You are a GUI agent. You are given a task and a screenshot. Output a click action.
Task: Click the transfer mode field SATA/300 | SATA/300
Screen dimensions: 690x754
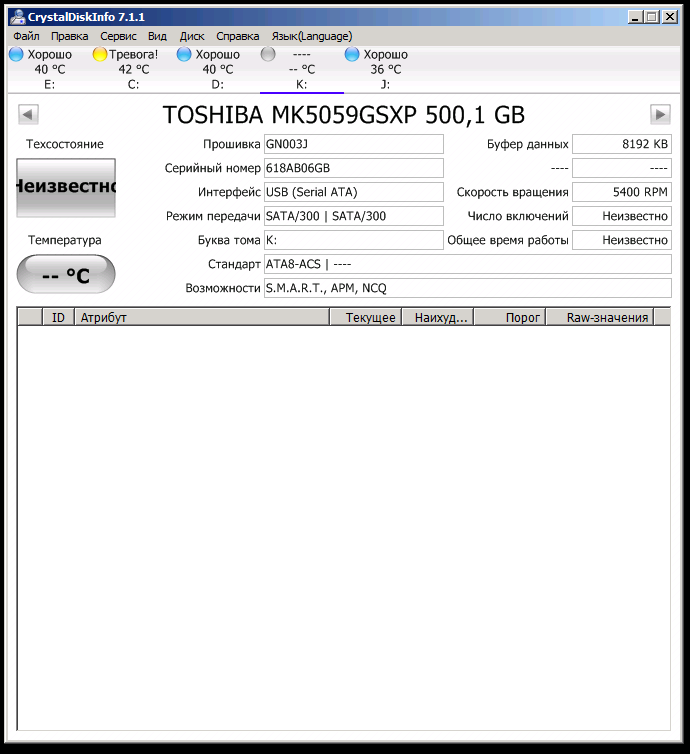(x=353, y=216)
